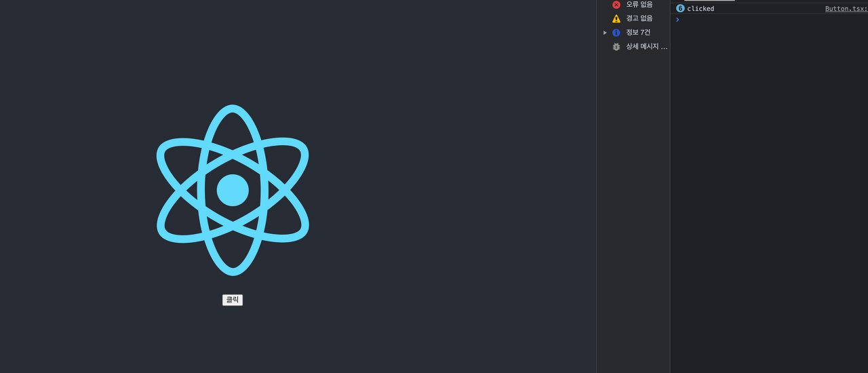The image size is (868, 373).
Task: Select the bug icon for 상세 메시지
Action: click(616, 47)
